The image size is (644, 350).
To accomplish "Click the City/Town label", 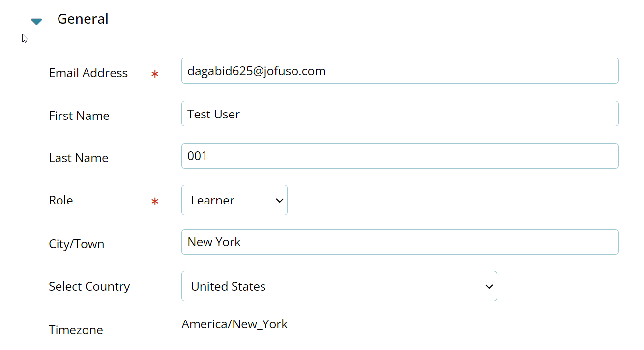I will pos(76,244).
